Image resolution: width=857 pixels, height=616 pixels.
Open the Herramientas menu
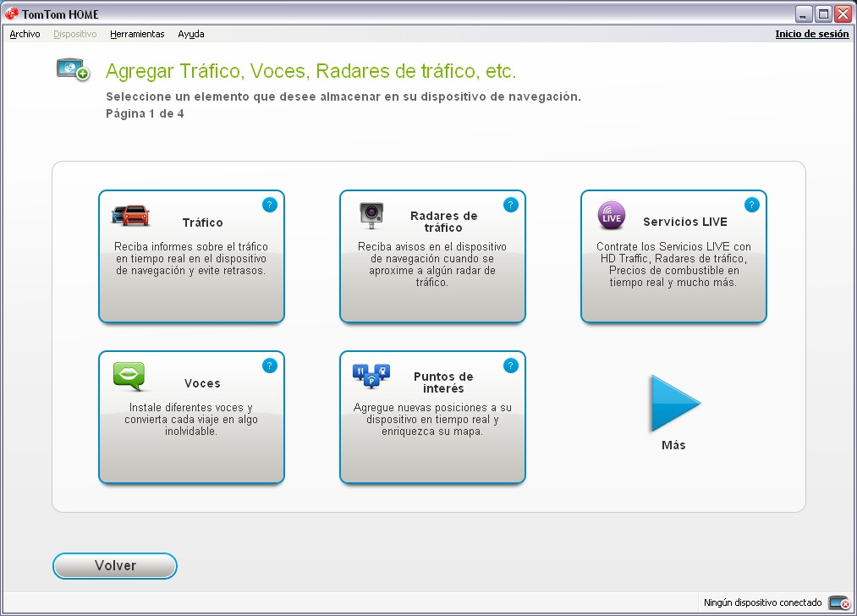click(137, 34)
